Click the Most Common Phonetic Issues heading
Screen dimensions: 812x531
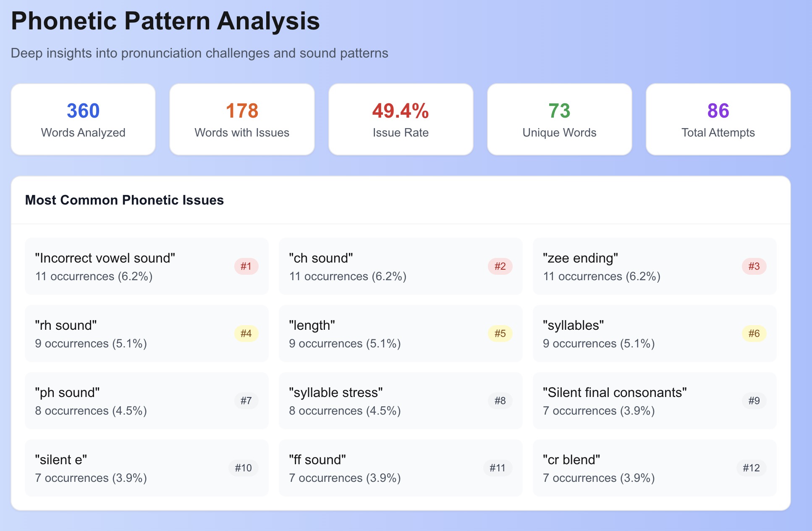(x=124, y=200)
